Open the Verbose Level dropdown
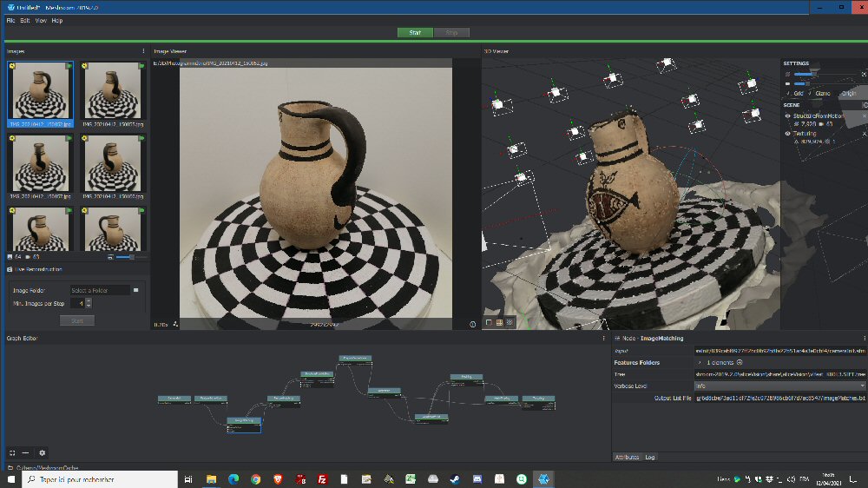The width and height of the screenshot is (868, 488). click(x=779, y=386)
